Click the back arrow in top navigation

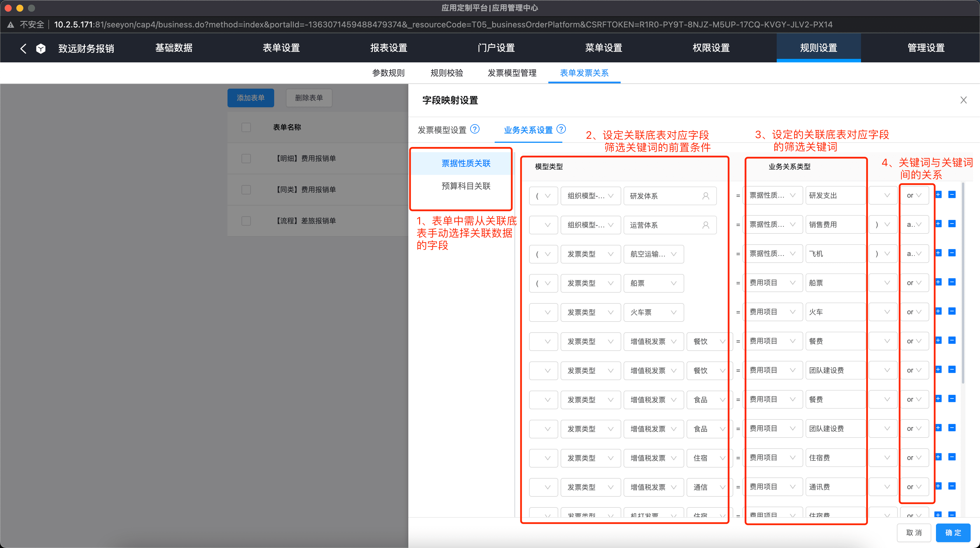(23, 48)
